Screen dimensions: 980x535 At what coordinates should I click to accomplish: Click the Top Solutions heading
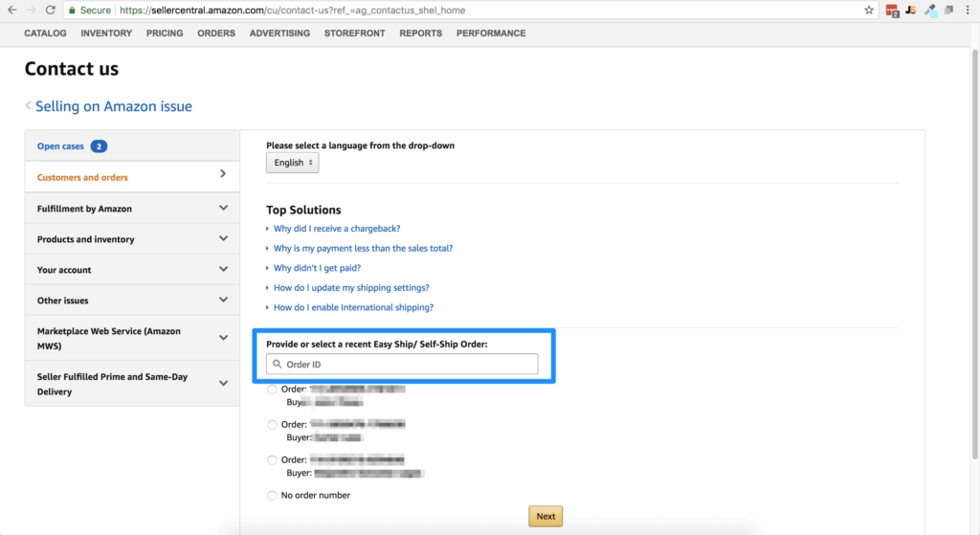tap(303, 210)
